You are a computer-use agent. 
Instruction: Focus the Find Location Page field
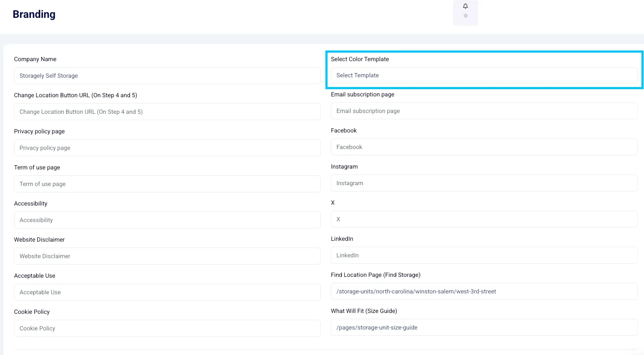484,291
